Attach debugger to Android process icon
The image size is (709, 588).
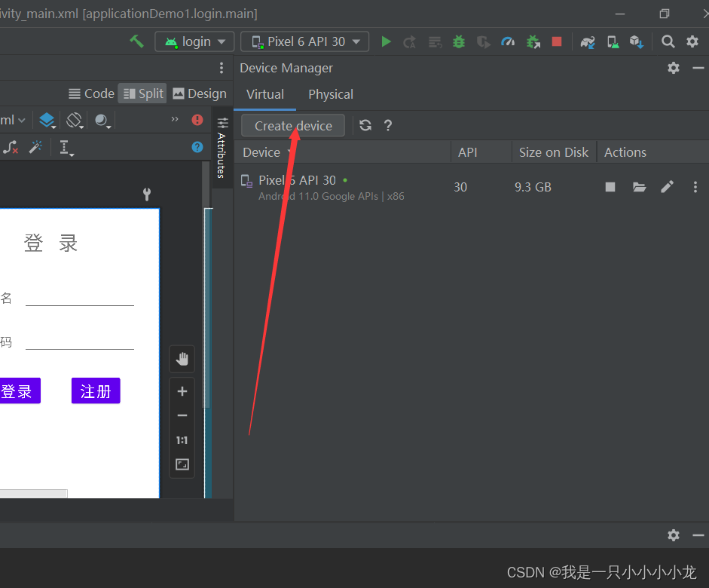coord(533,42)
